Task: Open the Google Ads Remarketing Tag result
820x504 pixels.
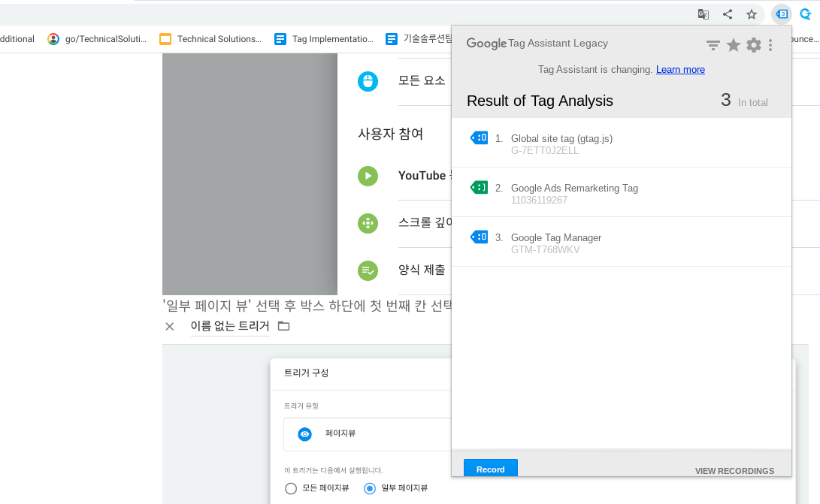Action: [622, 192]
